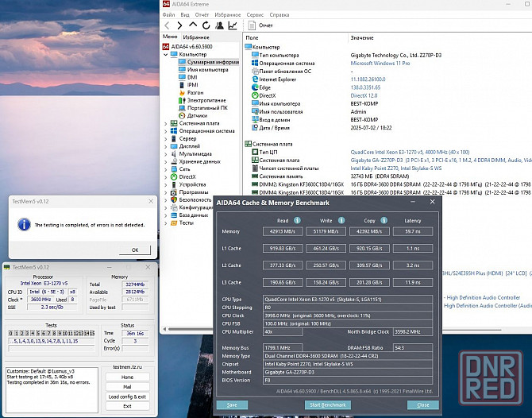532x418 pixels.
Task: Click the Memory Read value 42913 MB/s
Action: pyautogui.click(x=283, y=231)
